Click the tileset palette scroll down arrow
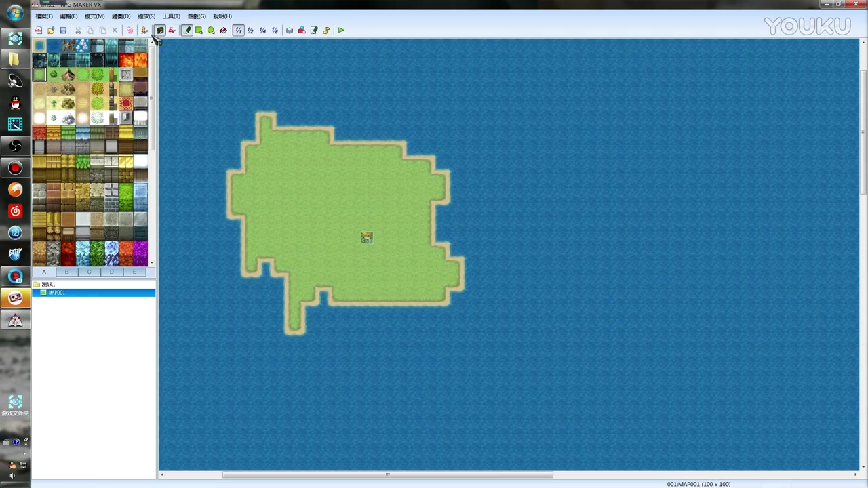This screenshot has height=488, width=868. (152, 263)
